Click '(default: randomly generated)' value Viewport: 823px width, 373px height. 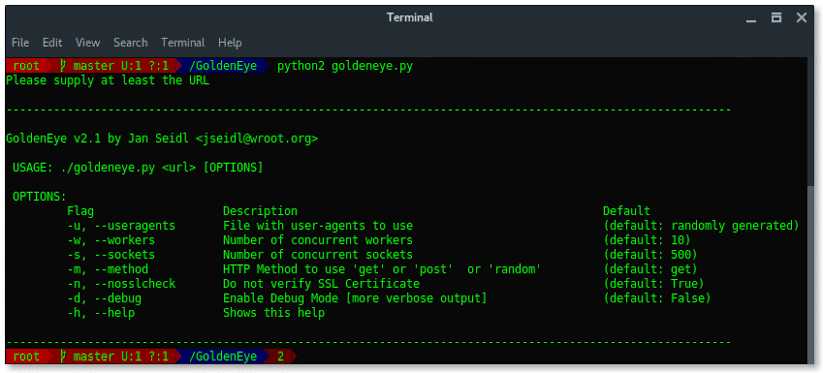701,226
